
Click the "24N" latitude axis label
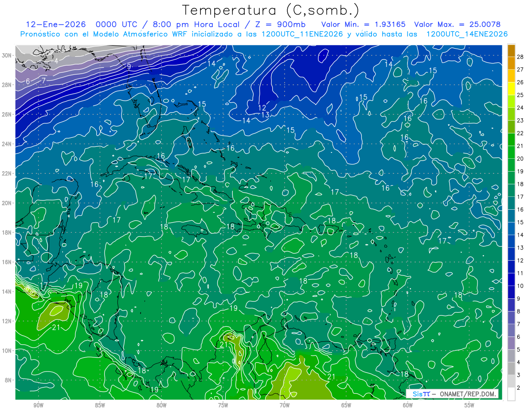click(x=7, y=144)
